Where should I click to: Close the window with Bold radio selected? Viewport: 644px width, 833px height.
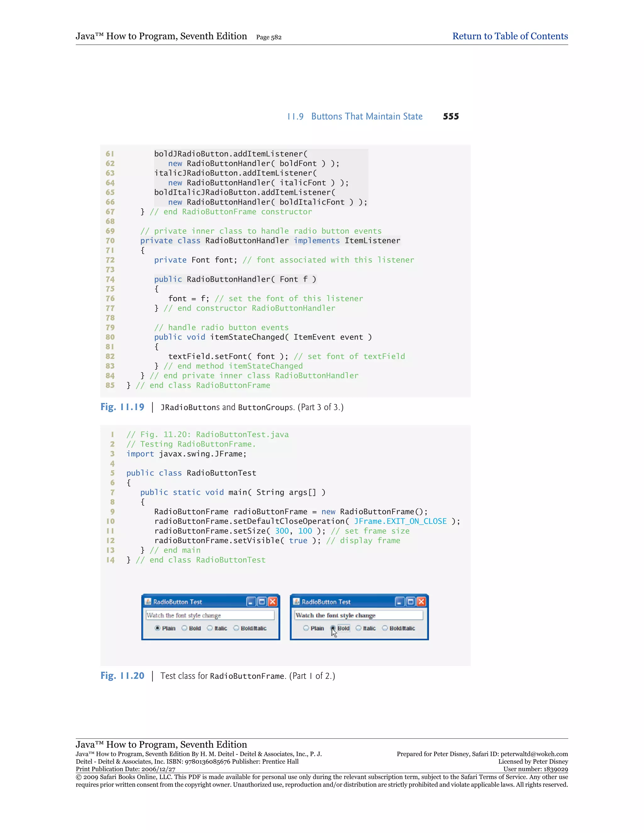(x=421, y=602)
